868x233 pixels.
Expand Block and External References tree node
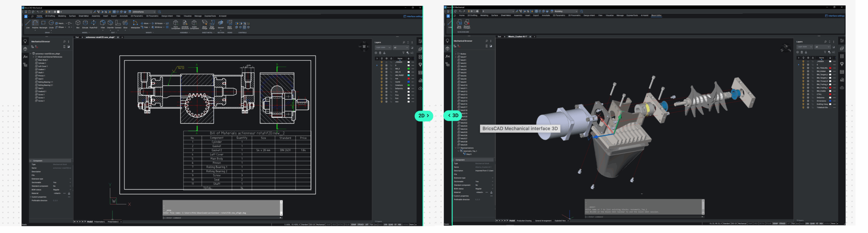33,57
